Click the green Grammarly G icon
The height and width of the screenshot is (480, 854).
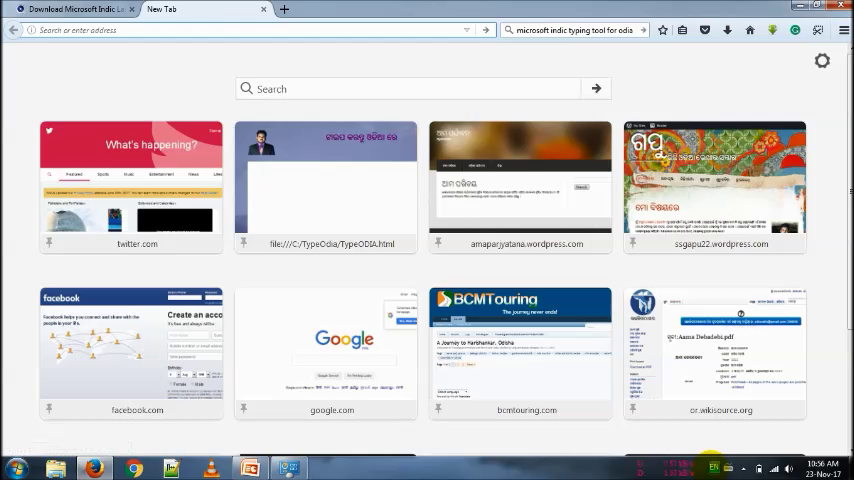click(795, 30)
